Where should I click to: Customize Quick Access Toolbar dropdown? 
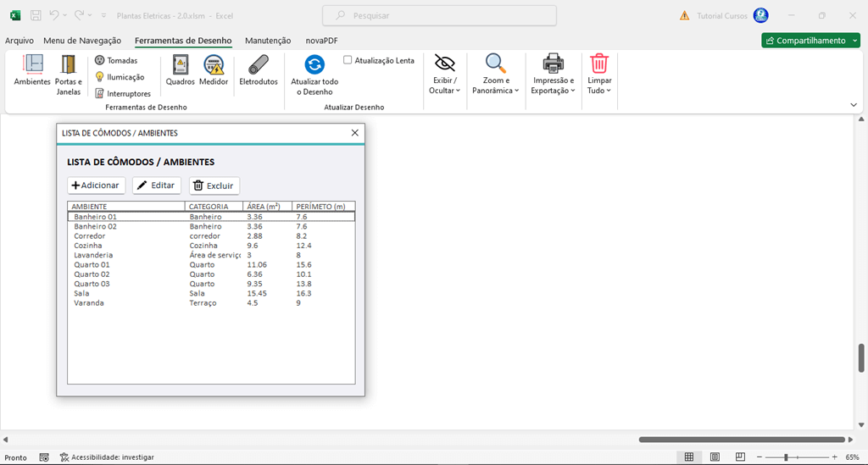click(x=103, y=15)
